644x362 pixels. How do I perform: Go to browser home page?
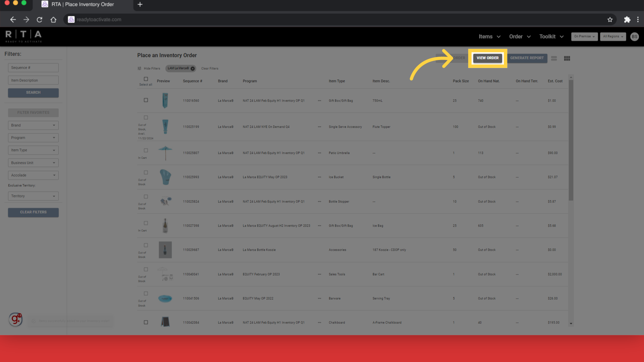click(x=53, y=19)
